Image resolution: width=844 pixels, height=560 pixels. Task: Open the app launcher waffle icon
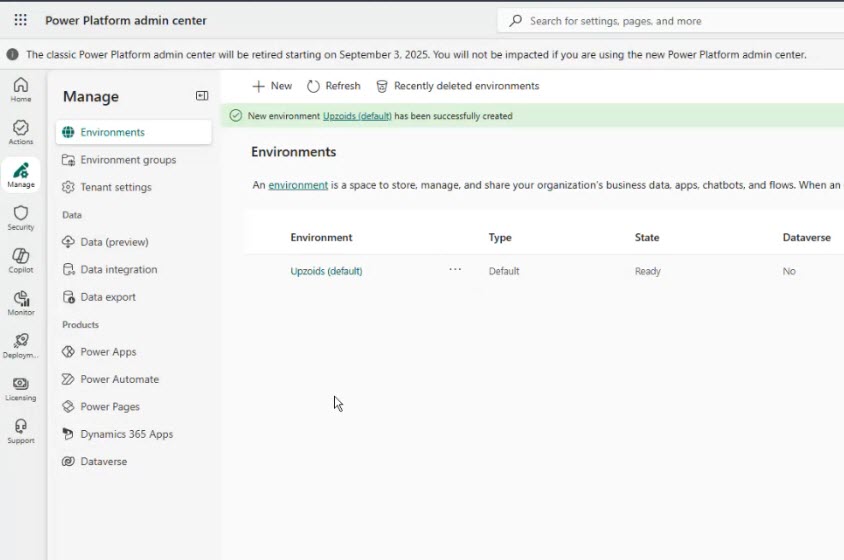pyautogui.click(x=20, y=20)
